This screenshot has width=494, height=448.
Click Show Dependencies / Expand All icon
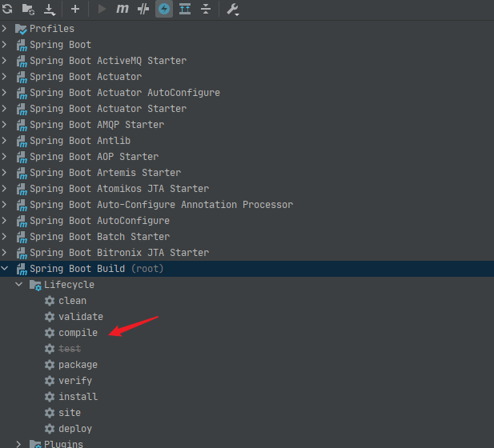pos(185,9)
